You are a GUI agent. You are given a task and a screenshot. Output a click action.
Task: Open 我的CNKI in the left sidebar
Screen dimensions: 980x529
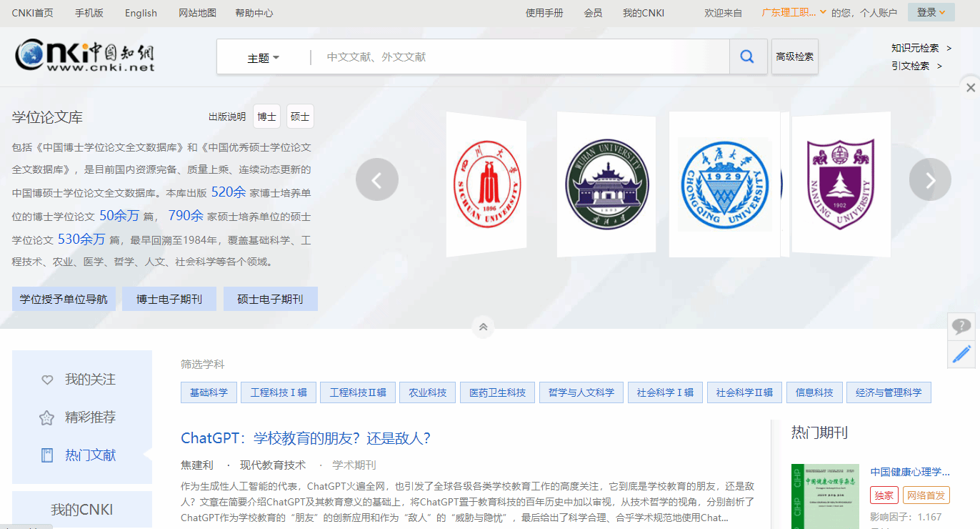click(x=82, y=510)
